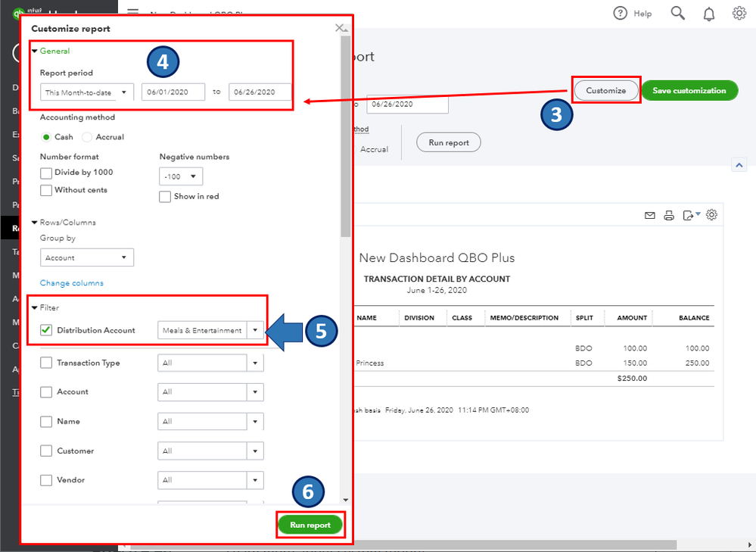Enable Divide by 1000

[x=46, y=173]
